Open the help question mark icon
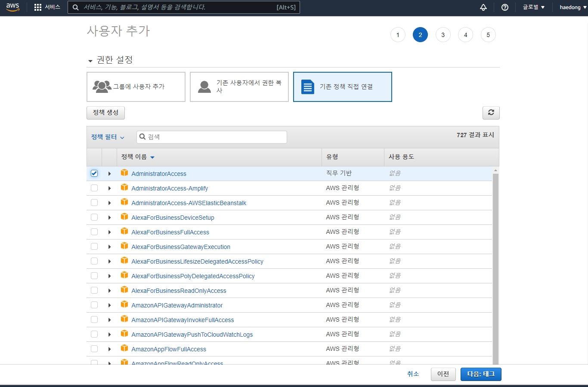 point(505,7)
